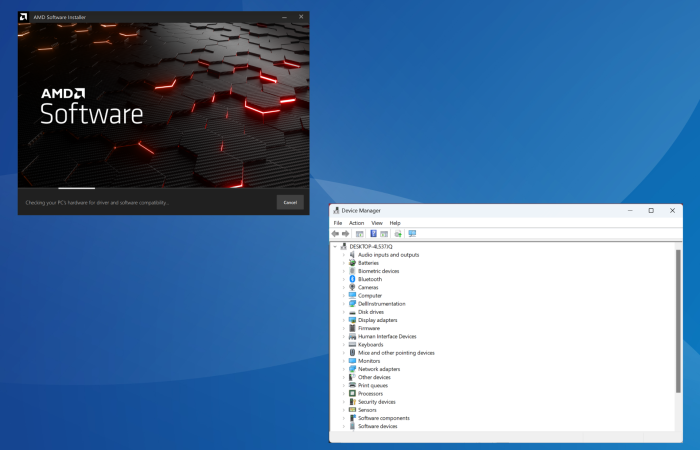
Task: Expand the Software components category
Action: (x=344, y=418)
